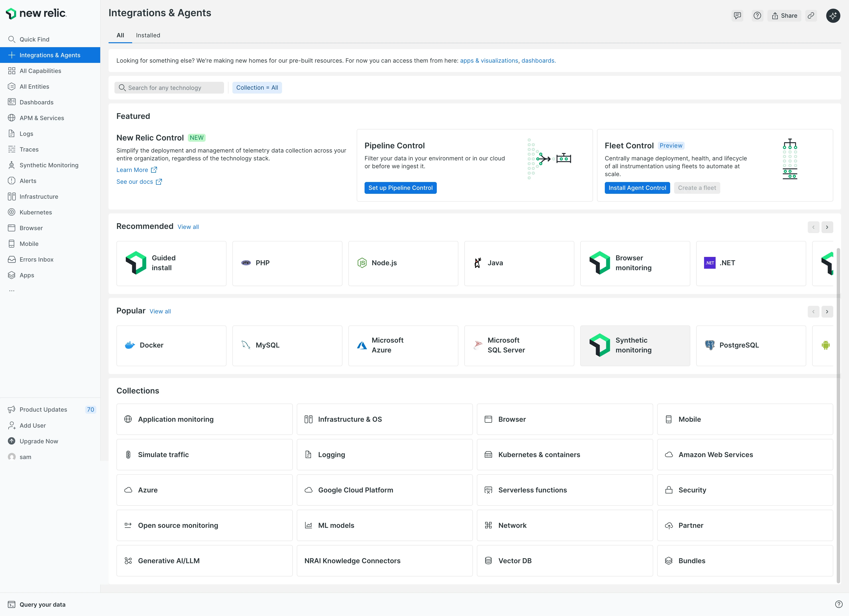
Task: Open Quick Find
Action: (x=50, y=39)
